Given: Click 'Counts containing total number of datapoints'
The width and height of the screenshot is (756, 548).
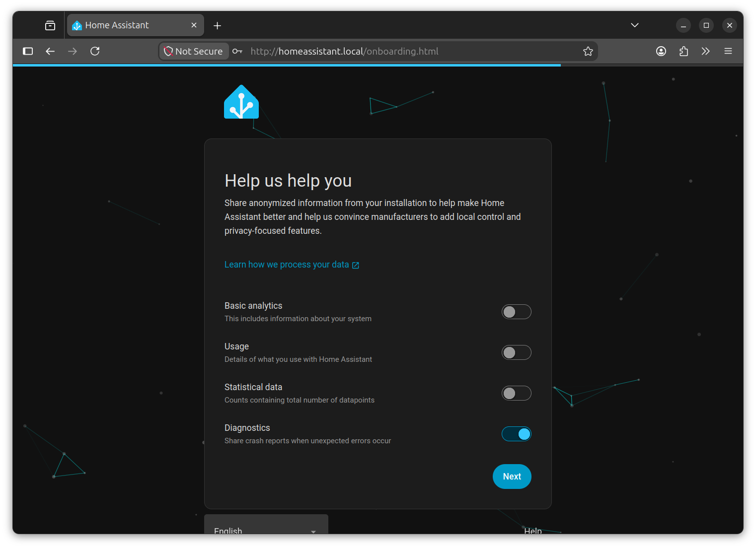Looking at the screenshot, I should tap(300, 400).
